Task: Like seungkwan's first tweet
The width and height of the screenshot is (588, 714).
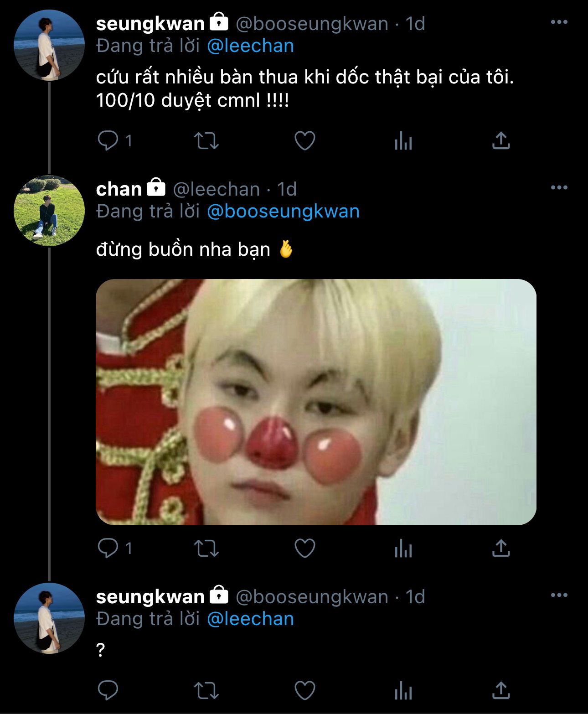Action: point(305,140)
